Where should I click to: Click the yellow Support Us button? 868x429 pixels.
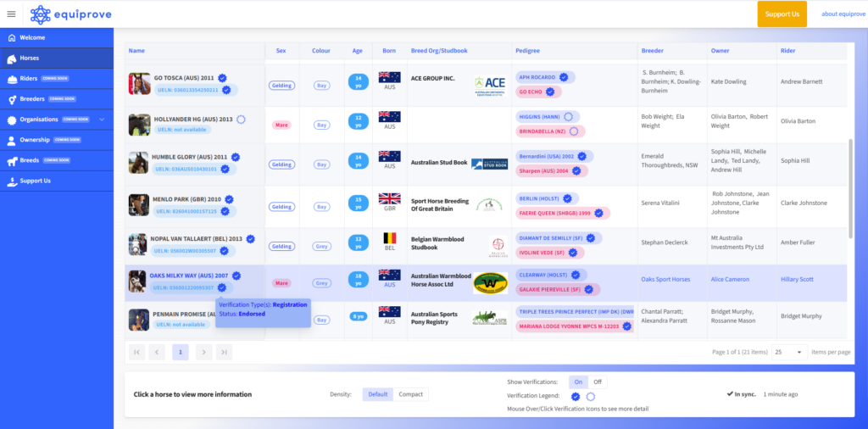(782, 14)
